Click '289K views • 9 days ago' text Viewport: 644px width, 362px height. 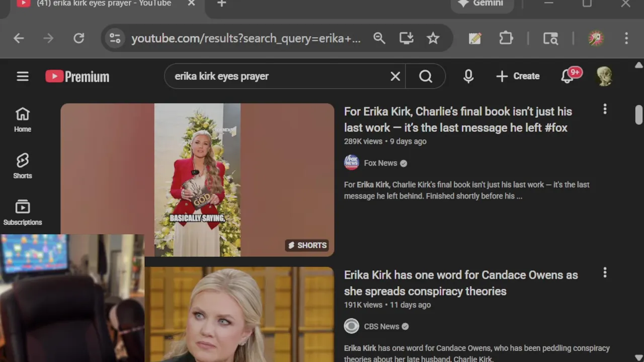pos(385,141)
